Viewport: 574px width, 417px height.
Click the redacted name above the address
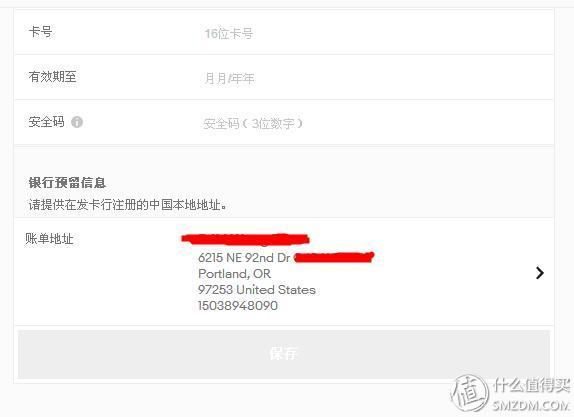pos(245,239)
